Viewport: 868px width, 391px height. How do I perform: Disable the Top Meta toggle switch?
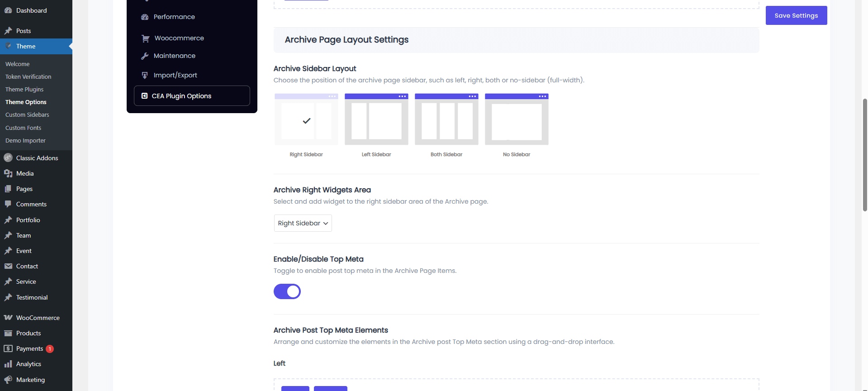click(x=287, y=291)
